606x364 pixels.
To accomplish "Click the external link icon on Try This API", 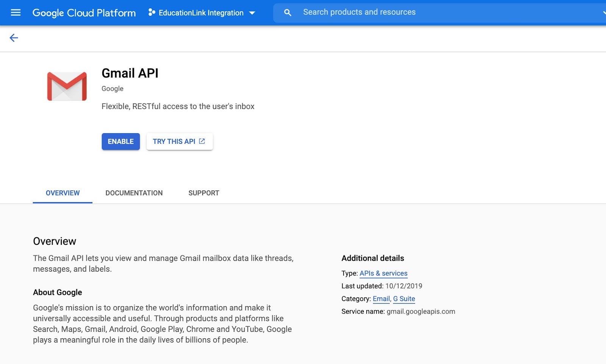I will click(202, 141).
